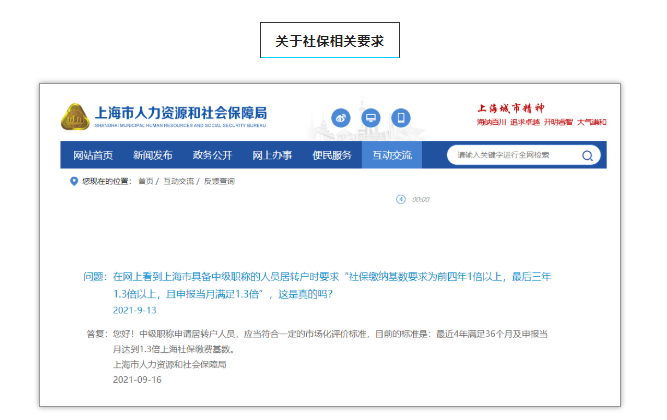This screenshot has height=420, width=667.
Task: Click the mobile phone icon
Action: [x=401, y=118]
